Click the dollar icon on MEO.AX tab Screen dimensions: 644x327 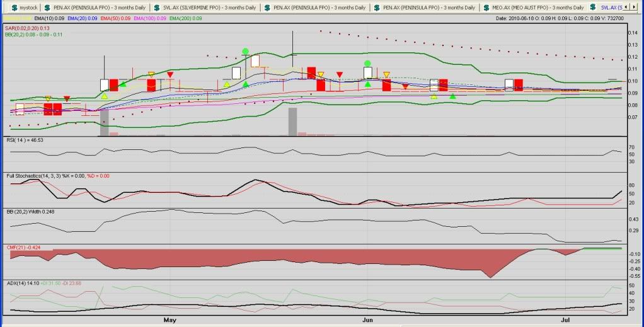[x=486, y=8]
